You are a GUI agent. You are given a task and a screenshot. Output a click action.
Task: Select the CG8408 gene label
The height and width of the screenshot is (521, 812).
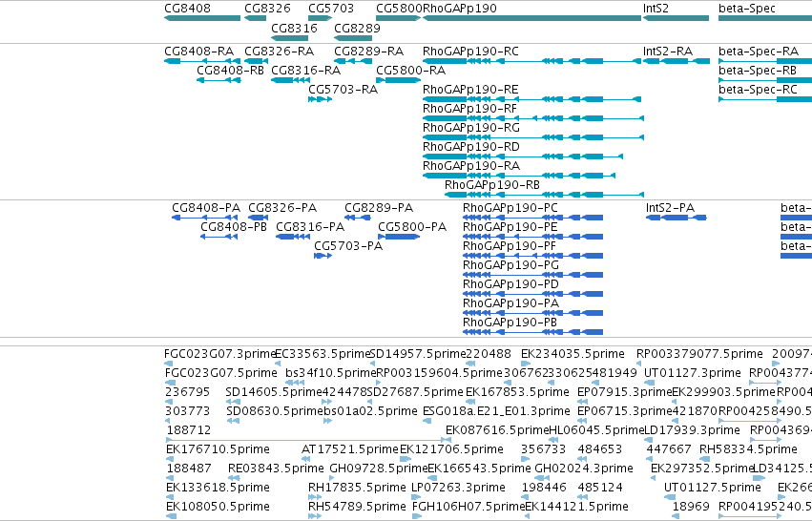point(187,9)
